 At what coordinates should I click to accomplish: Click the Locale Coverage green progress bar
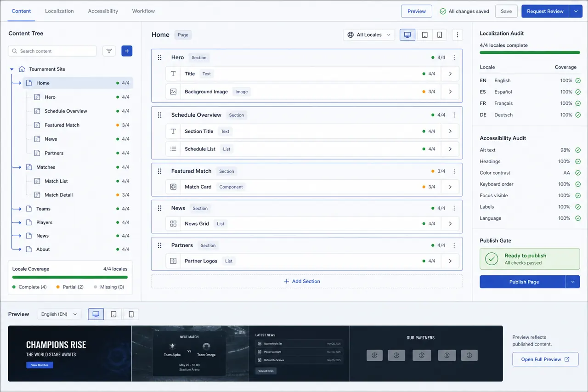[70, 277]
